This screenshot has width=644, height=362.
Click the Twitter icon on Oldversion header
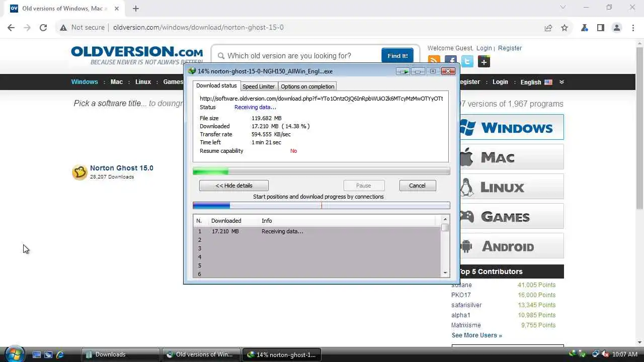(x=467, y=62)
